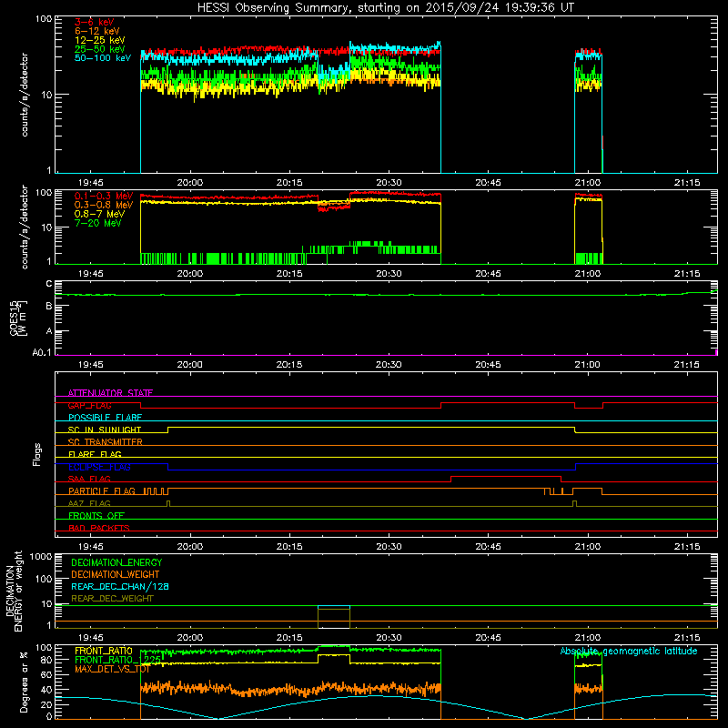
Task: Select the SC_IN_SUNLIGHT flag label
Action: pyautogui.click(x=105, y=430)
